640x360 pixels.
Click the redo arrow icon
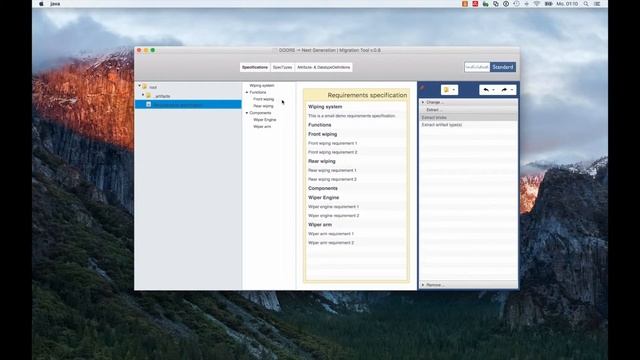click(x=504, y=90)
